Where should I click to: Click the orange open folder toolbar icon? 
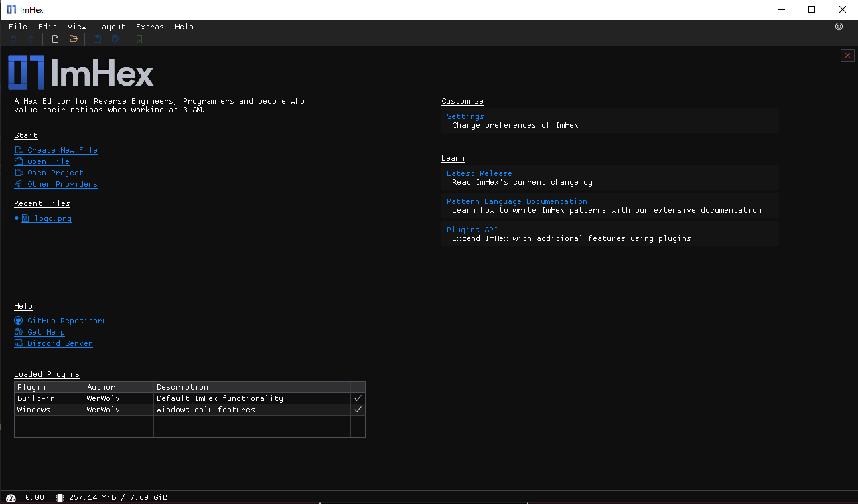click(74, 39)
